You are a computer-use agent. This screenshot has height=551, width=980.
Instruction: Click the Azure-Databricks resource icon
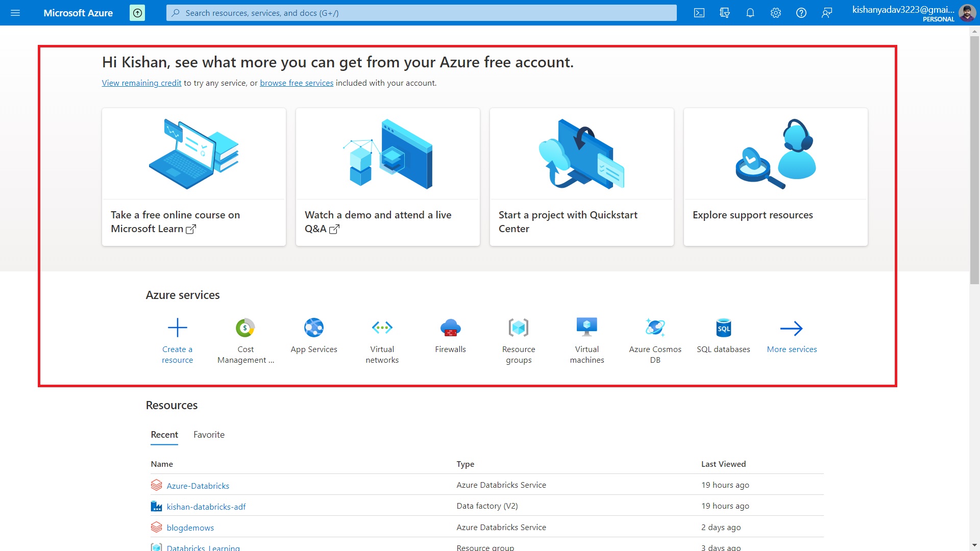coord(157,485)
